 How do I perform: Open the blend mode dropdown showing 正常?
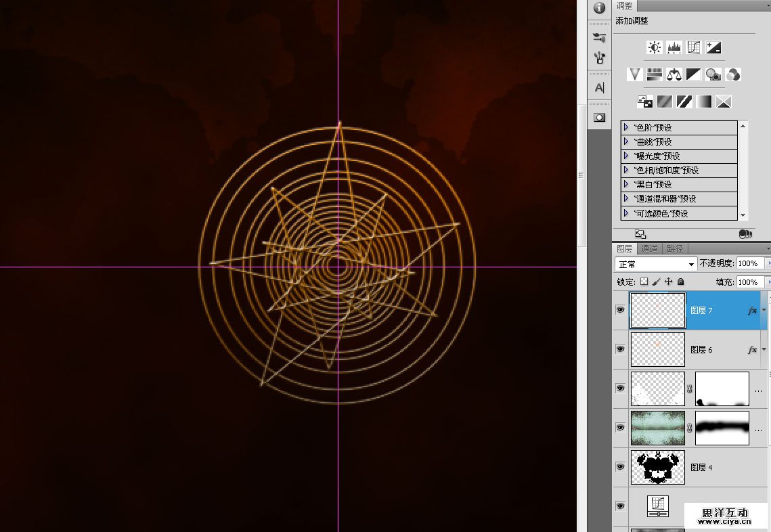(x=655, y=264)
